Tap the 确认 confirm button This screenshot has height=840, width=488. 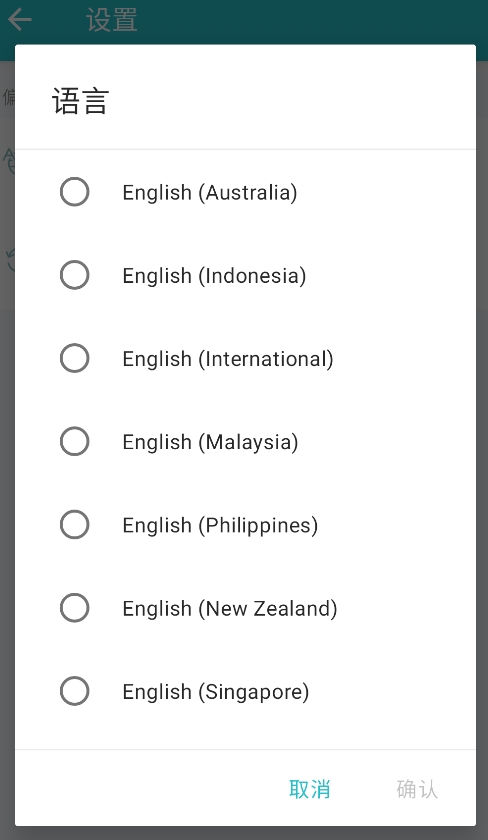[x=417, y=789]
